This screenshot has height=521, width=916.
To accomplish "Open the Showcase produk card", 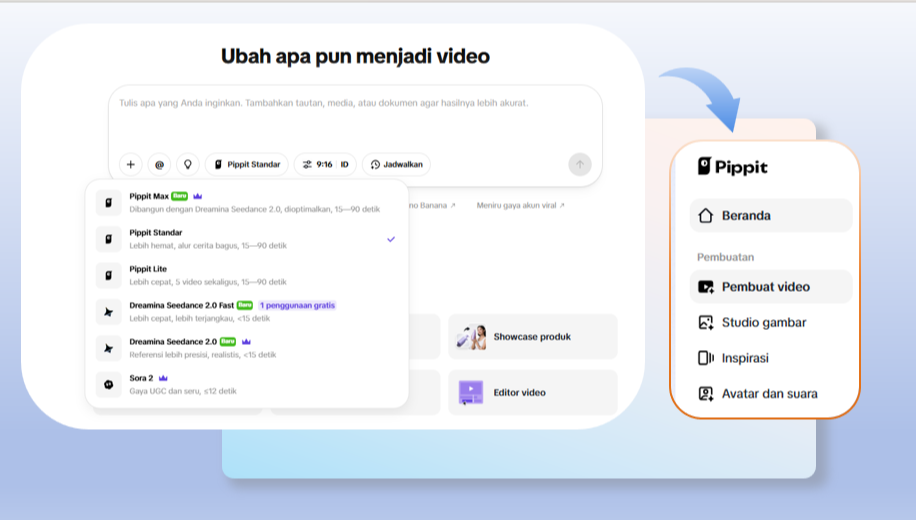I will 533,337.
